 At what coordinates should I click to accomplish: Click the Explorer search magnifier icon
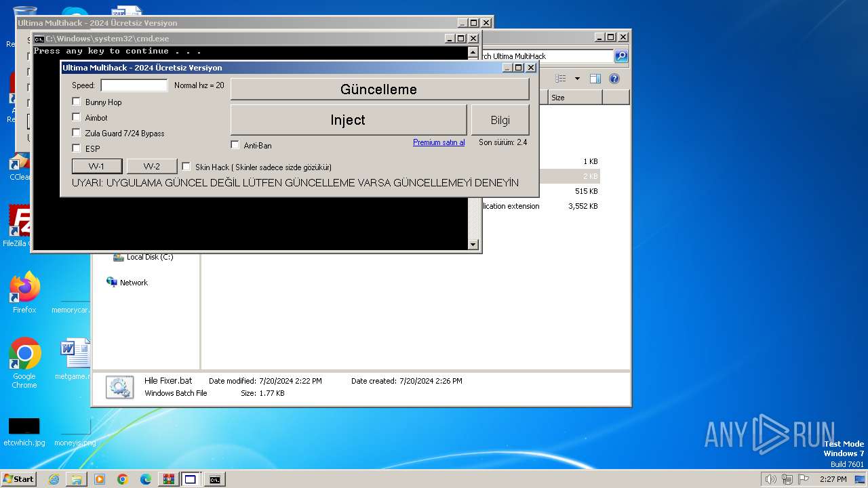pos(621,56)
